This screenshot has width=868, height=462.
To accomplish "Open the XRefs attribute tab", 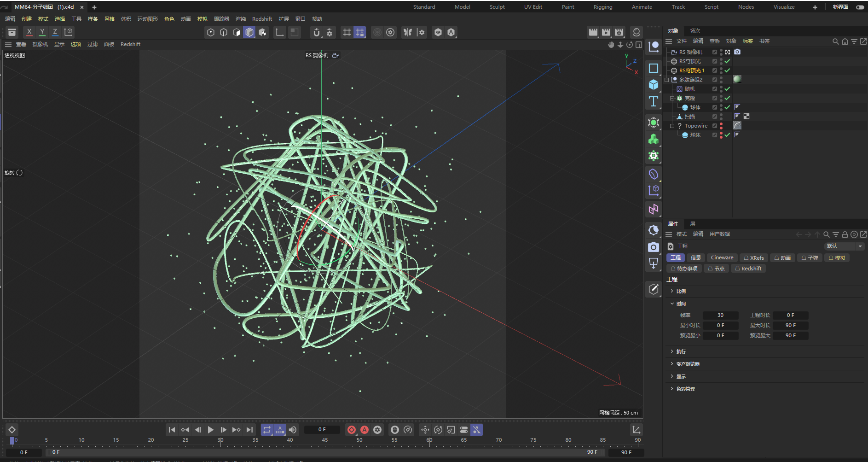I will coord(754,257).
